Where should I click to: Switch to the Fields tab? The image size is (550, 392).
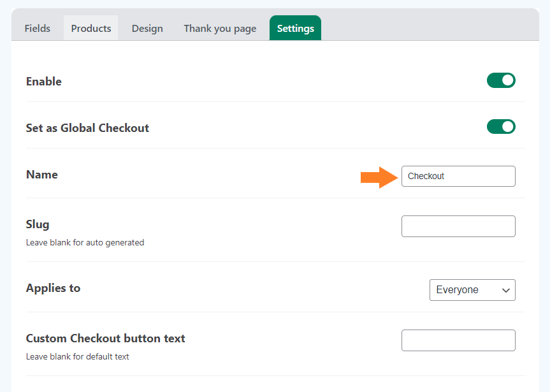point(37,28)
